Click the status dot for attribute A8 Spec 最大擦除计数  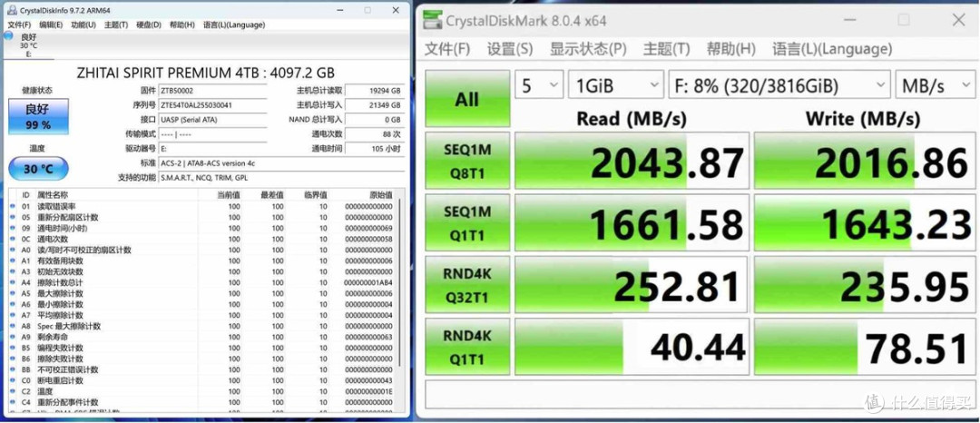(13, 326)
